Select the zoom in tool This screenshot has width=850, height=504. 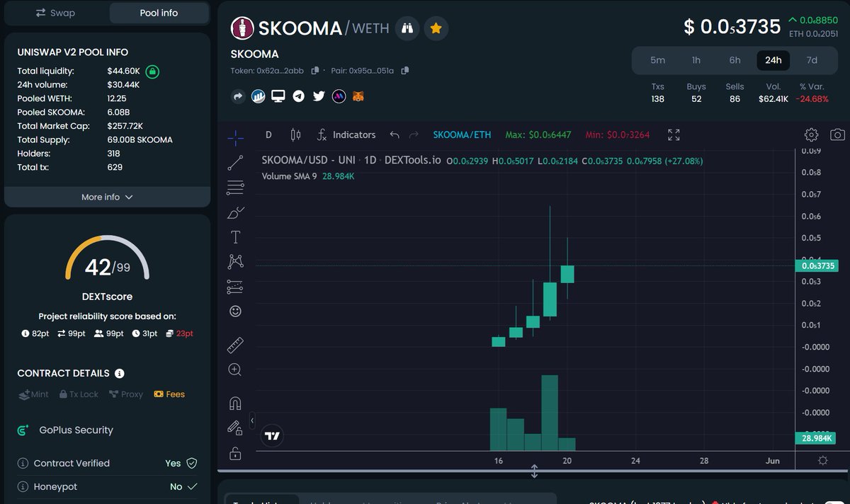tap(235, 370)
